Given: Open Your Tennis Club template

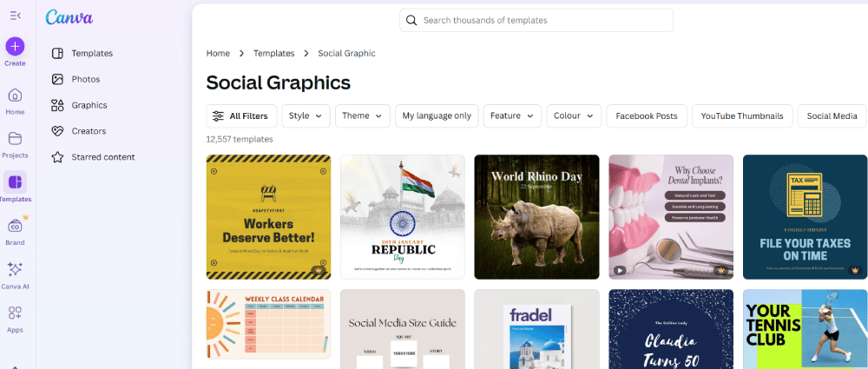Looking at the screenshot, I should click(805, 329).
